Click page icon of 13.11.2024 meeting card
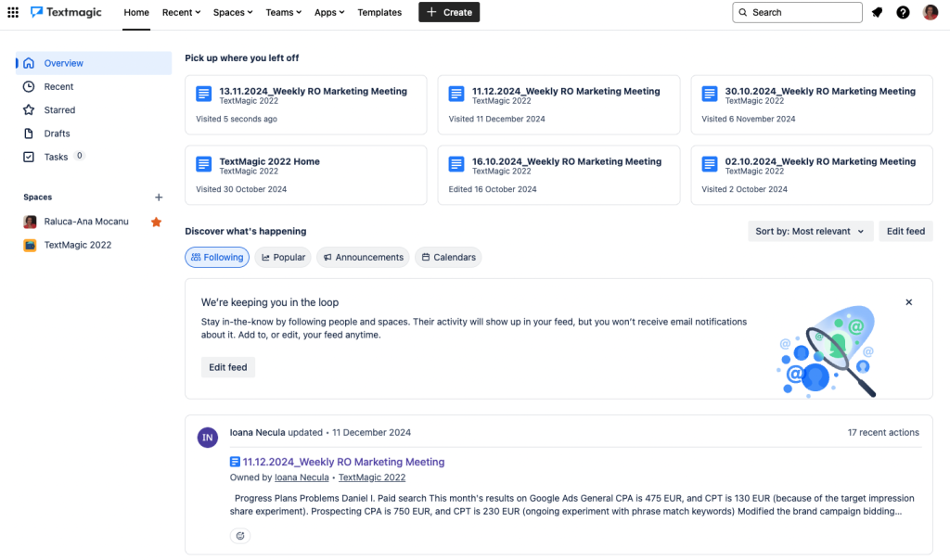This screenshot has height=560, width=950. coord(203,94)
